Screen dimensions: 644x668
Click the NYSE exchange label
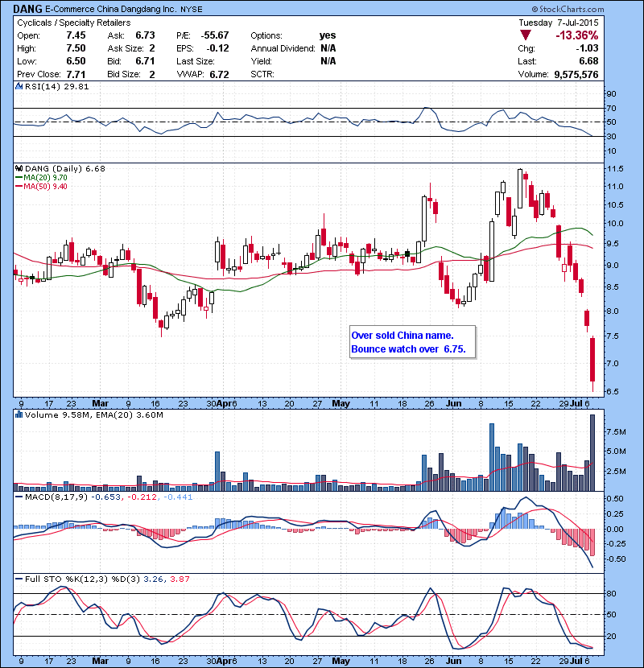[x=192, y=9]
